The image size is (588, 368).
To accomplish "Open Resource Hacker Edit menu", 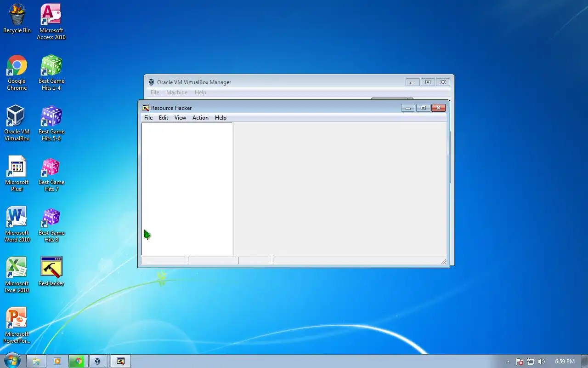I will point(164,118).
